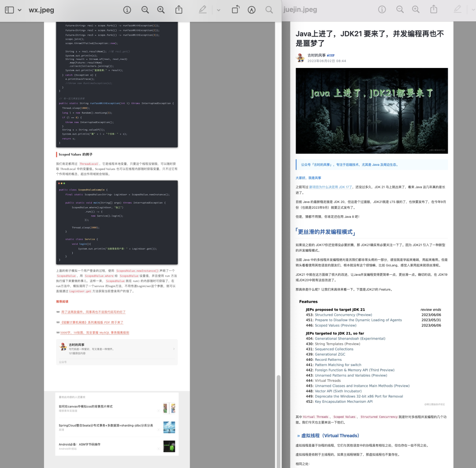Click the 'Scoped Values 的例子' heading

76,154
